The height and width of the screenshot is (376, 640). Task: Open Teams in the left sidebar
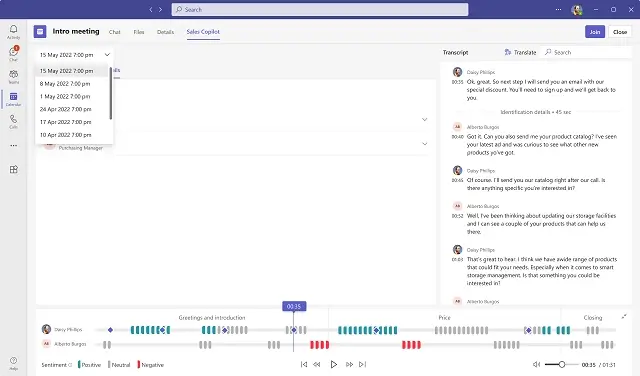pos(13,76)
